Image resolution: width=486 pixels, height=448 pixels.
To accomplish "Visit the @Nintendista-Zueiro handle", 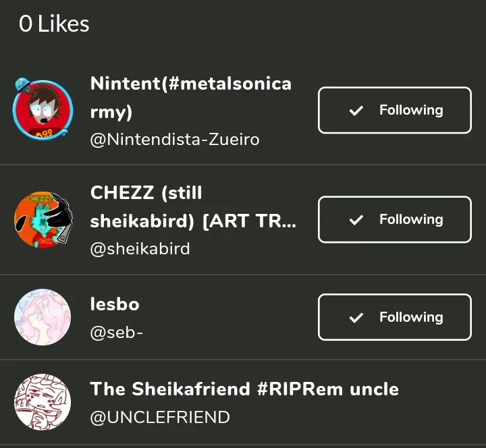I will 174,140.
